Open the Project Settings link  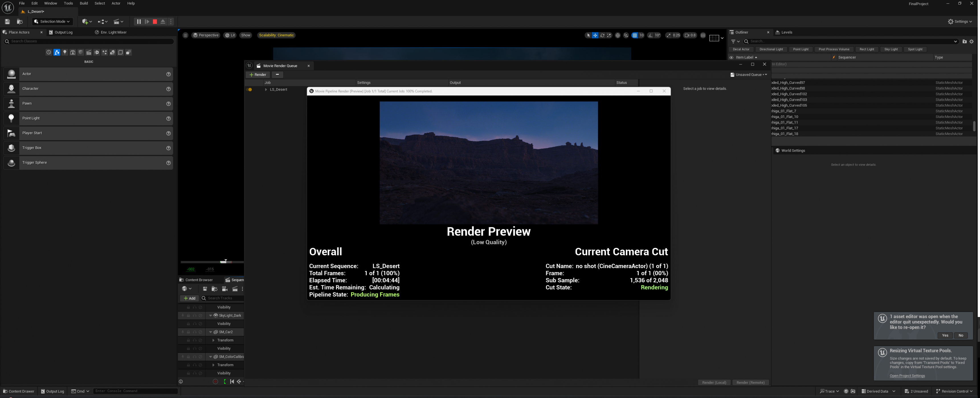pos(907,376)
